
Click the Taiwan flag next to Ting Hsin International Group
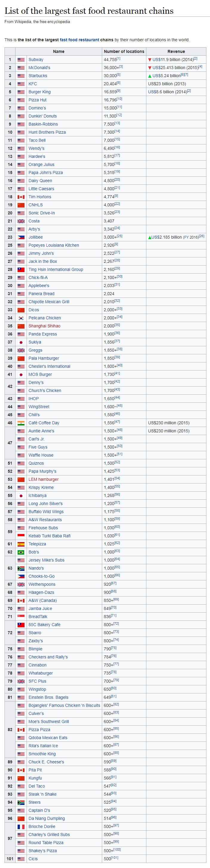[x=21, y=270]
